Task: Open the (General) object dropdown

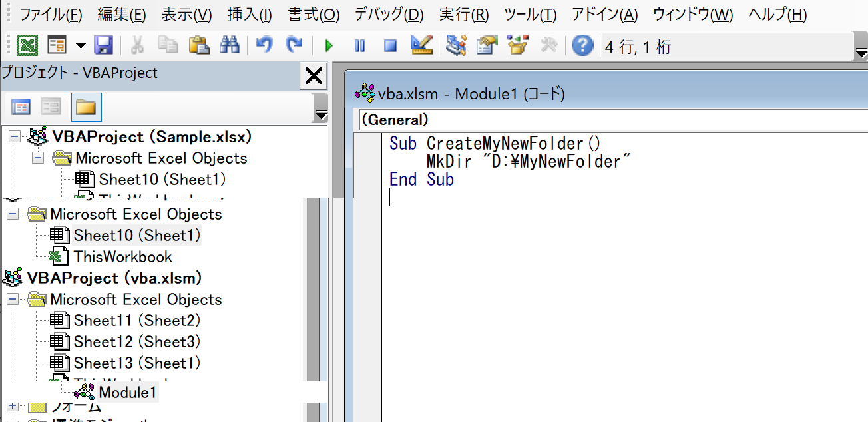Action: pyautogui.click(x=612, y=120)
